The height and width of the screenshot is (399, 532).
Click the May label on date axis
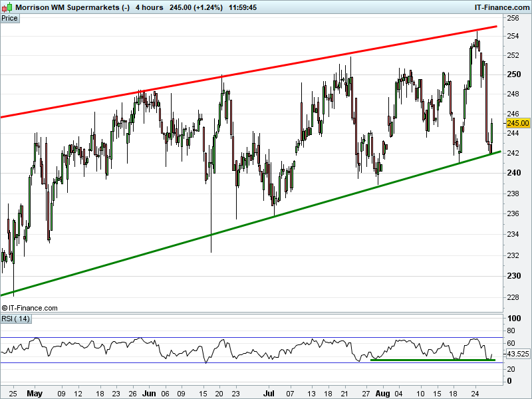click(x=35, y=394)
